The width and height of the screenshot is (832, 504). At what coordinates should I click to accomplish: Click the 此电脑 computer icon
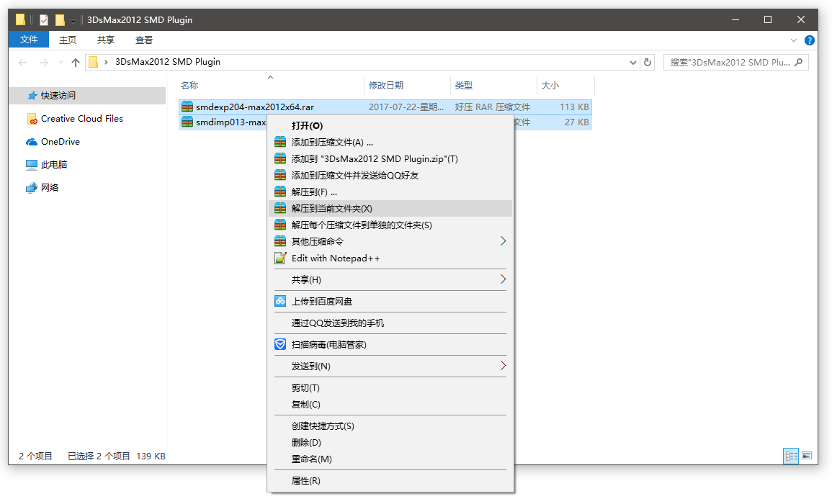[x=32, y=164]
